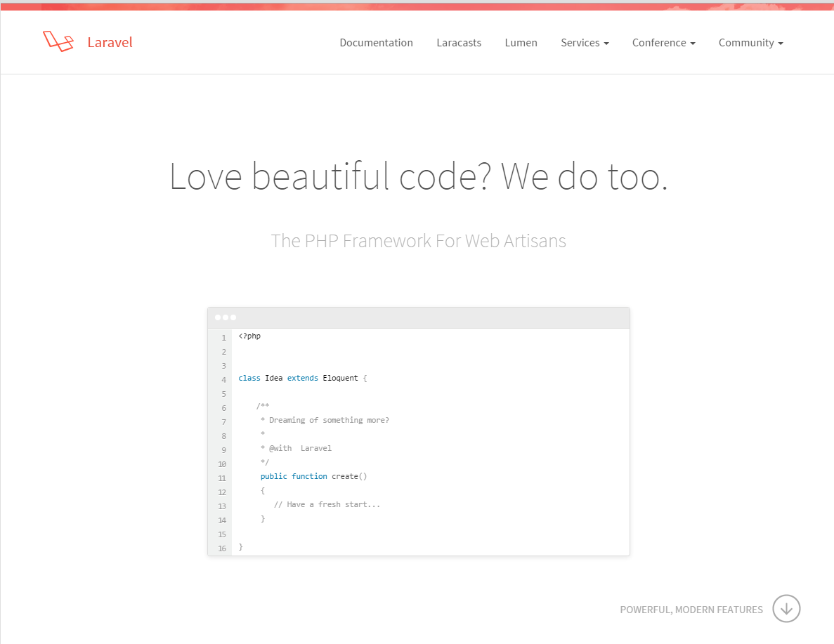Viewport: 834px width, 644px height.
Task: Click the @with Laravel comment line
Action: pyautogui.click(x=296, y=448)
